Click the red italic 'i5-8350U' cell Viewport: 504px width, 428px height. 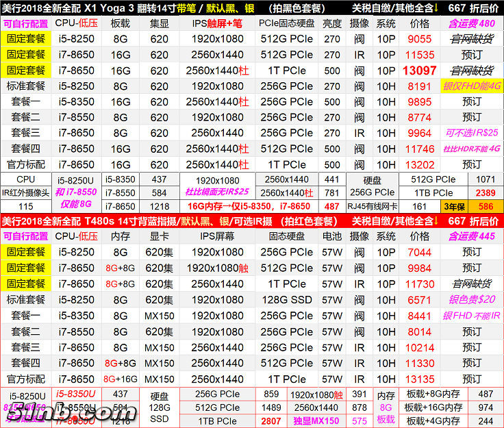[x=76, y=394]
